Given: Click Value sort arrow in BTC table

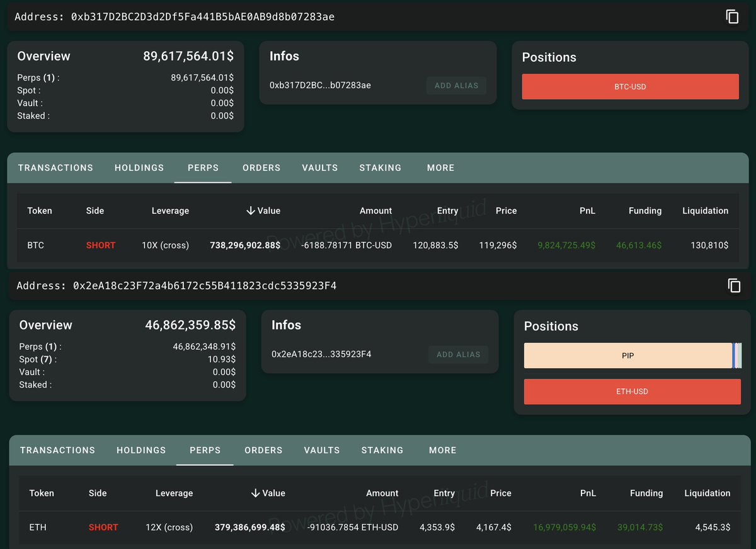Looking at the screenshot, I should pyautogui.click(x=251, y=211).
